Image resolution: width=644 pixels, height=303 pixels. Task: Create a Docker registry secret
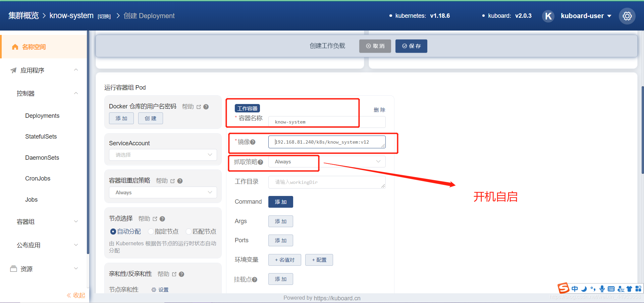151,118
